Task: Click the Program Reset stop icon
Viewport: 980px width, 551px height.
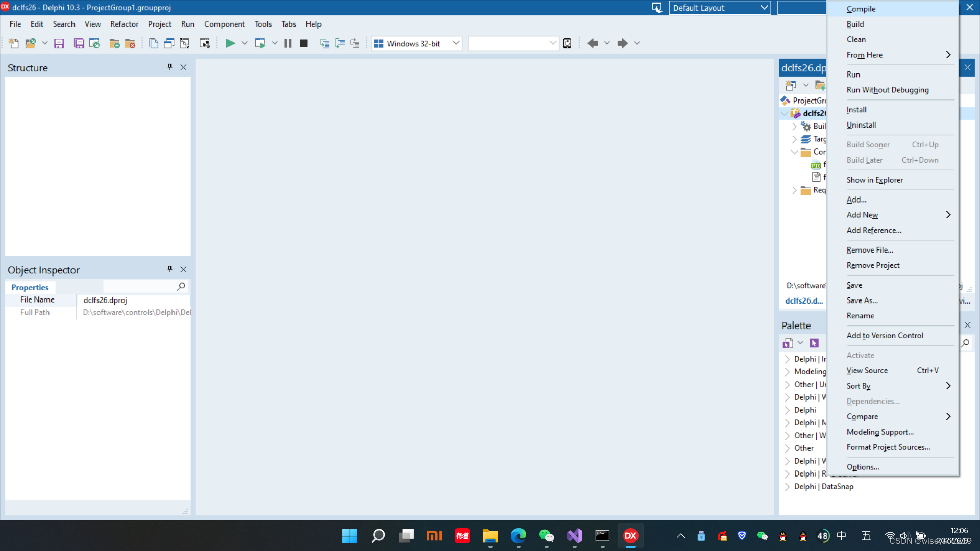Action: tap(304, 43)
